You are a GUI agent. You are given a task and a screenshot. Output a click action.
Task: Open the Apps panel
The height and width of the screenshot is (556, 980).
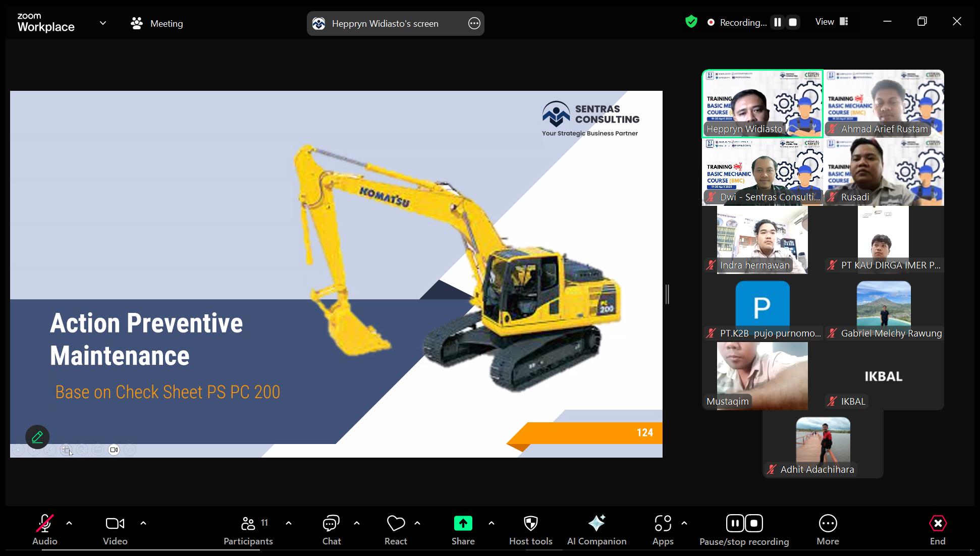point(663,530)
